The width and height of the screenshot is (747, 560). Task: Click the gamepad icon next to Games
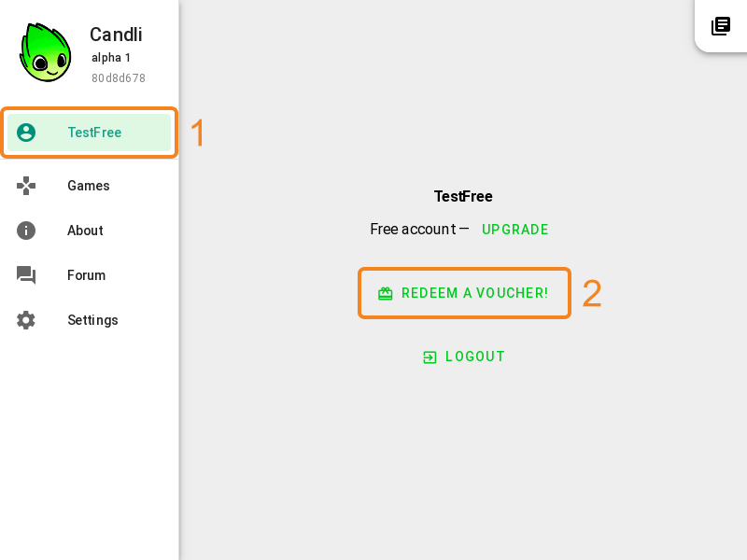click(x=26, y=186)
